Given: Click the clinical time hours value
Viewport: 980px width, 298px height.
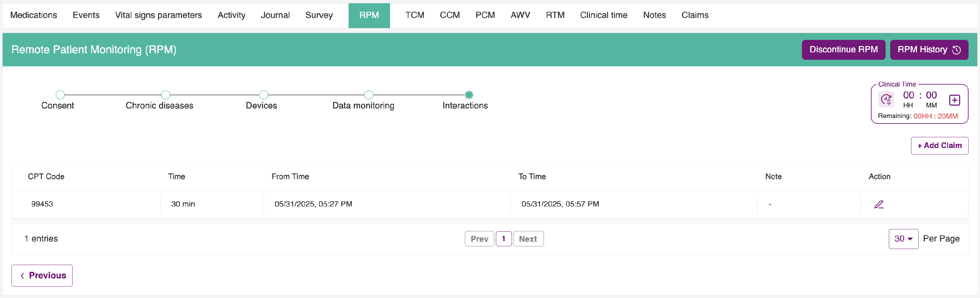Looking at the screenshot, I should [x=908, y=95].
